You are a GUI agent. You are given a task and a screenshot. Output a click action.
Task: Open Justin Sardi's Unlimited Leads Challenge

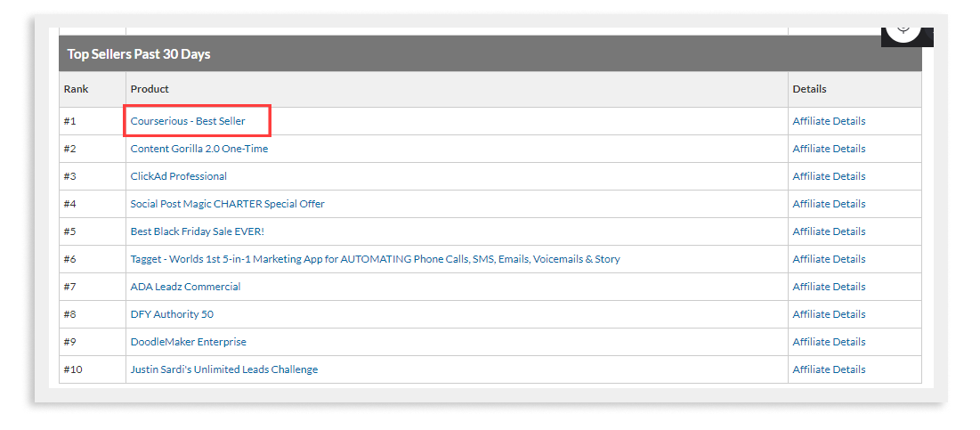pos(223,369)
